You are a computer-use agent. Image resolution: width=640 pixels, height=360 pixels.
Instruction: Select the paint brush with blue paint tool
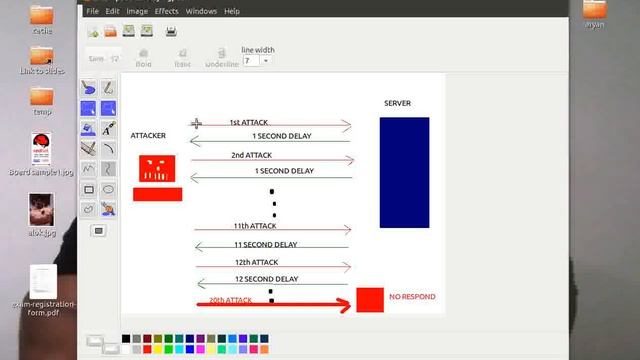(88, 88)
